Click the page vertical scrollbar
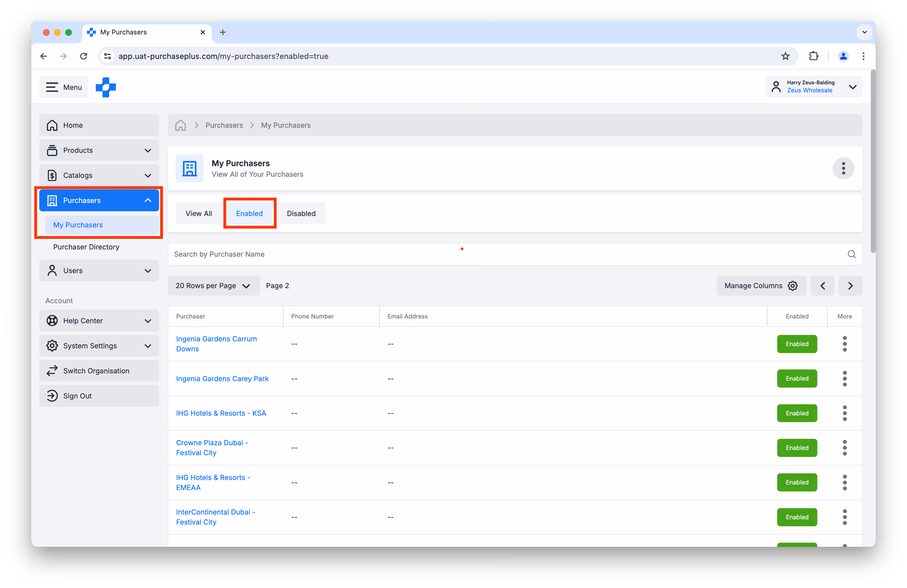This screenshot has height=588, width=907. [x=873, y=162]
